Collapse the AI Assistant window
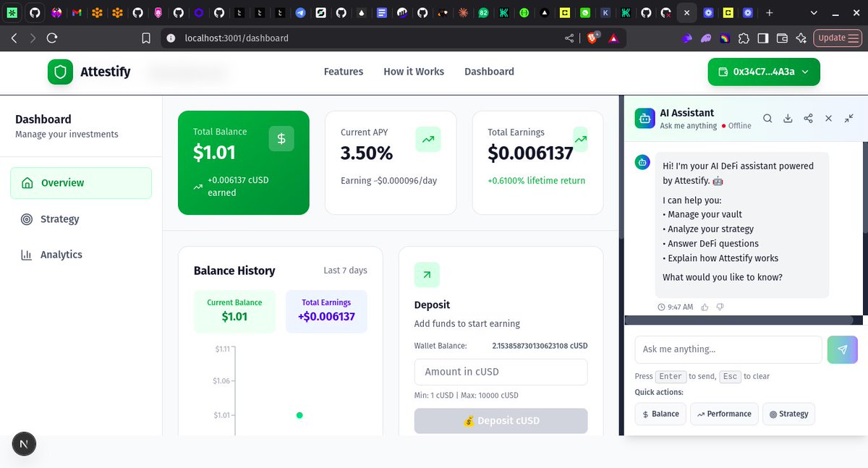This screenshot has width=868, height=468. [x=848, y=119]
